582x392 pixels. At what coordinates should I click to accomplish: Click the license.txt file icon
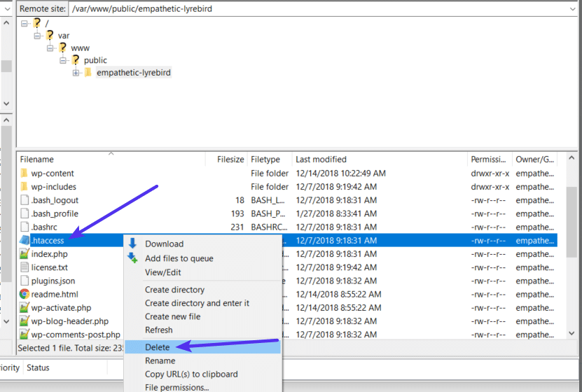point(25,267)
